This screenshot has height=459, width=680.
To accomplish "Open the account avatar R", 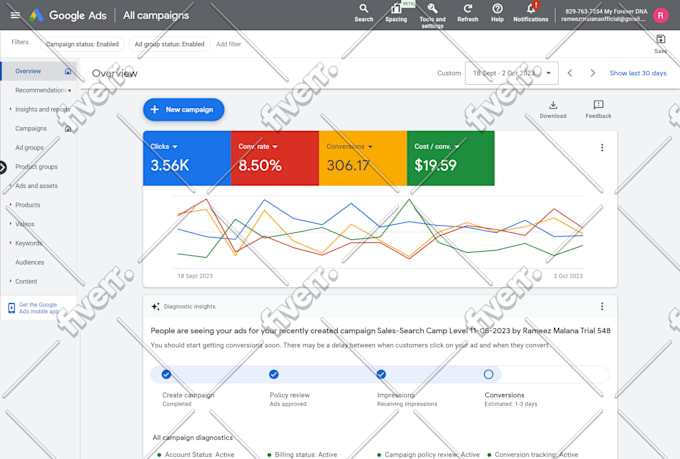I will [660, 16].
